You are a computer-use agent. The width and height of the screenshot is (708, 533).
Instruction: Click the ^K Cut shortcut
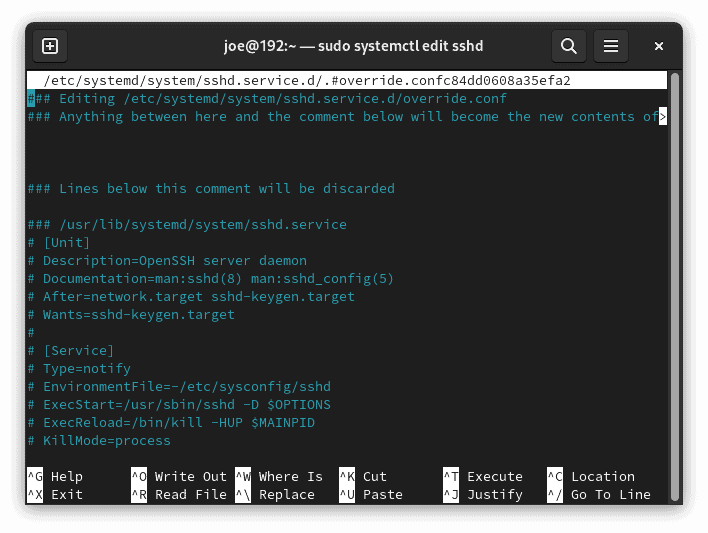[x=363, y=477]
